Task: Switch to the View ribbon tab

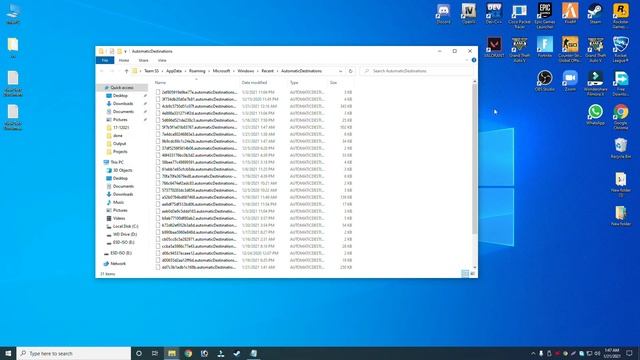Action: [162, 60]
